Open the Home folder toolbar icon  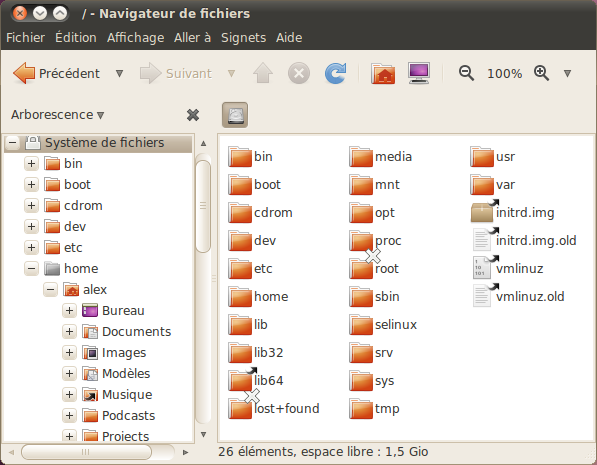point(383,73)
